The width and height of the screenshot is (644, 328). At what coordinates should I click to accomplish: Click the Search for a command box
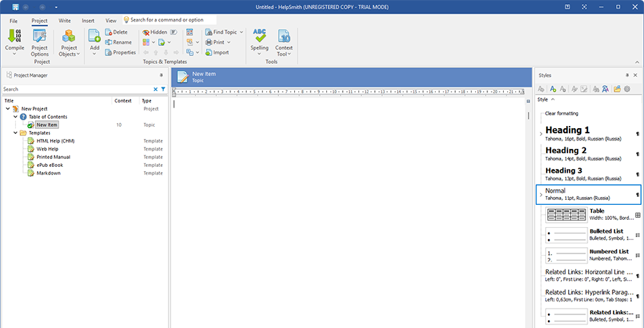click(169, 20)
